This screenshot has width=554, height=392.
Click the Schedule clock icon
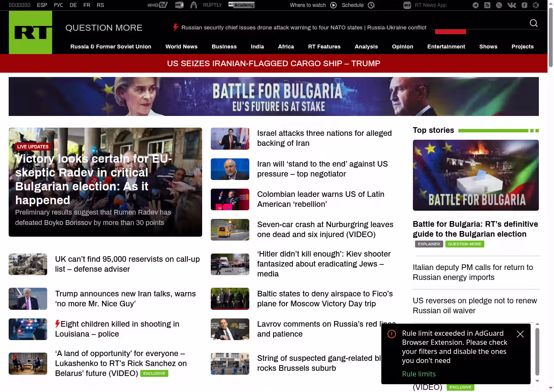point(371,5)
